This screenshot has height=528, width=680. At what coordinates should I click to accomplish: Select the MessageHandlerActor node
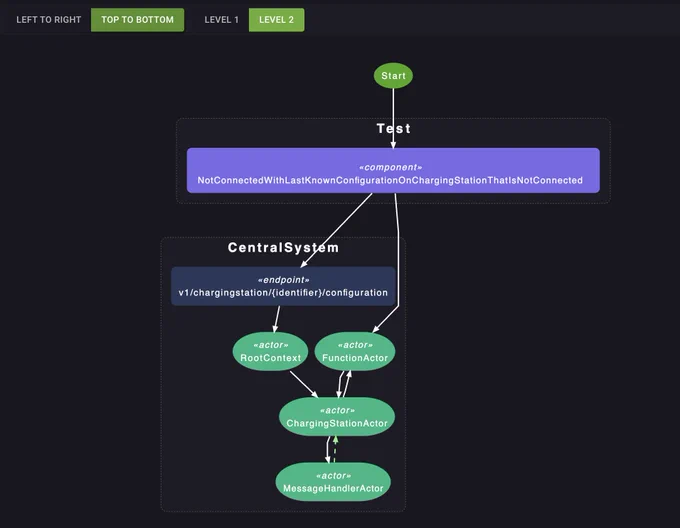tap(333, 482)
